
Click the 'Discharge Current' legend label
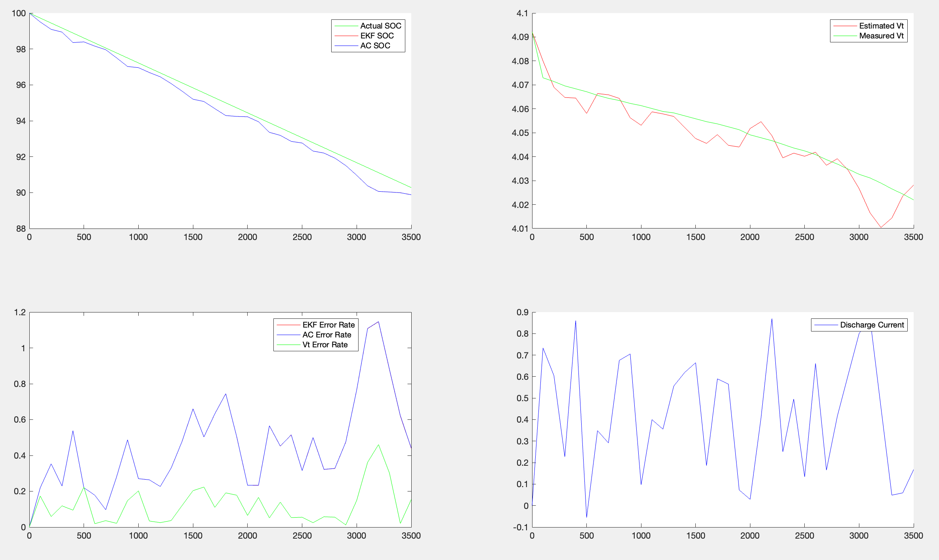click(x=872, y=325)
